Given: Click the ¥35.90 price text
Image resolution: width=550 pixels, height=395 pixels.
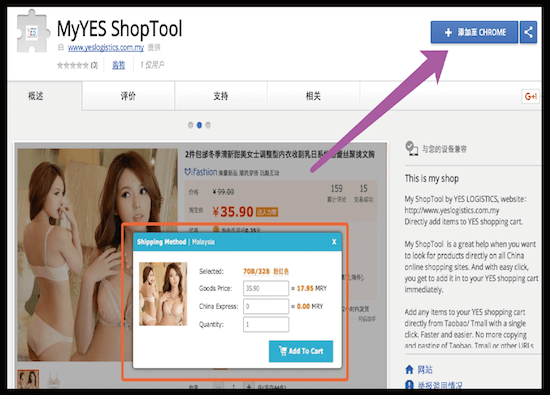Looking at the screenshot, I should [233, 212].
